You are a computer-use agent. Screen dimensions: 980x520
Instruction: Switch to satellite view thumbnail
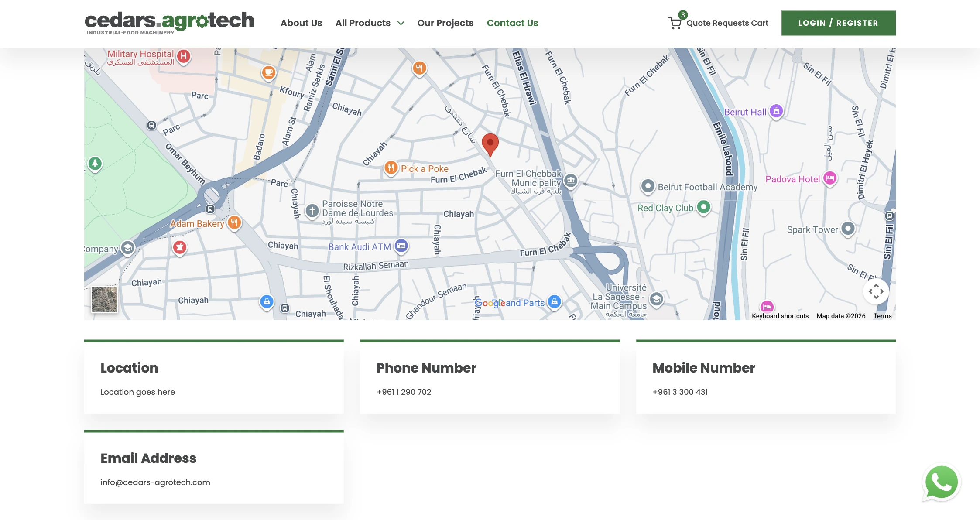[104, 299]
